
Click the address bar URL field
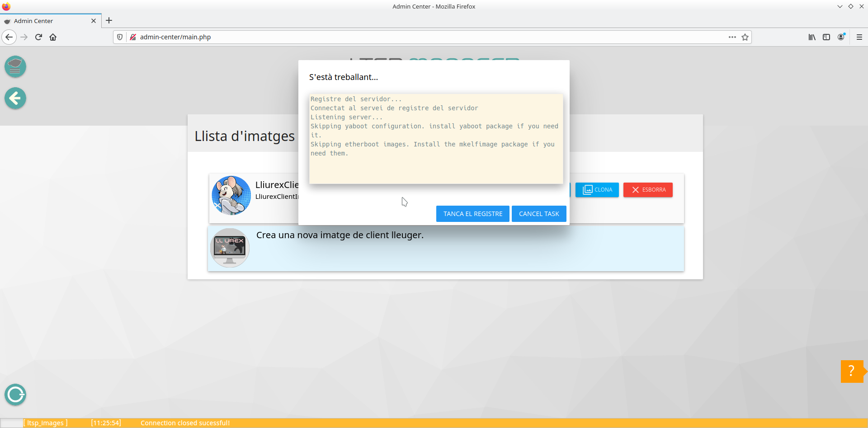pos(407,37)
